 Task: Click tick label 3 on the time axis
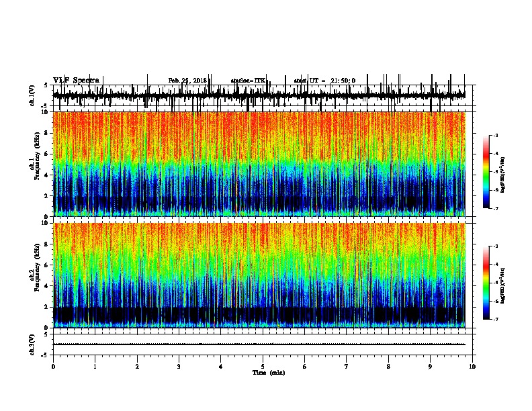(x=179, y=367)
